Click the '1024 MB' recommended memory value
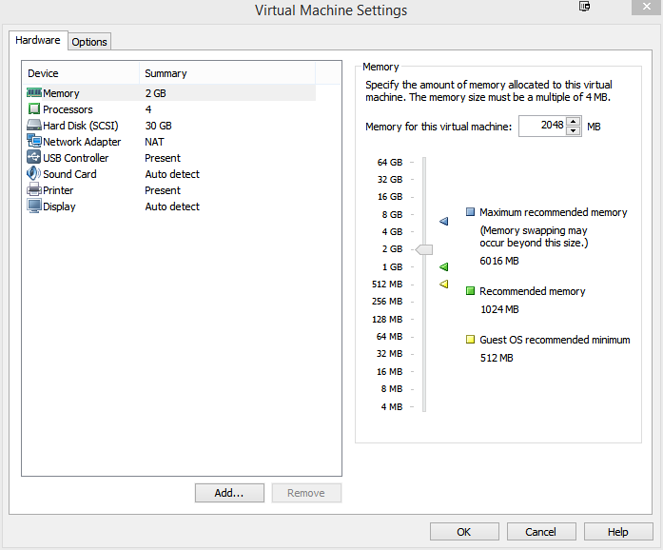This screenshot has height=550, width=663. (499, 309)
